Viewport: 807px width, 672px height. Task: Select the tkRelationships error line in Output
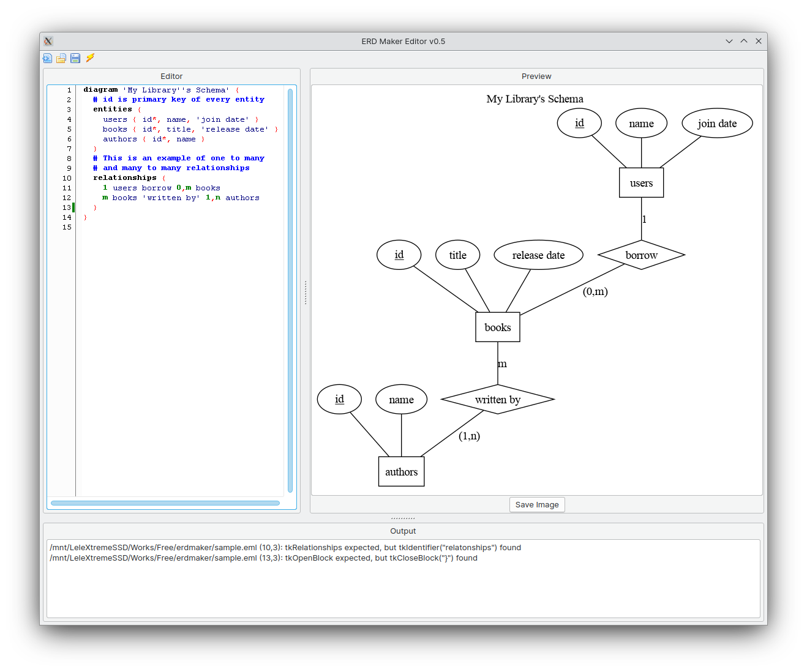[285, 547]
